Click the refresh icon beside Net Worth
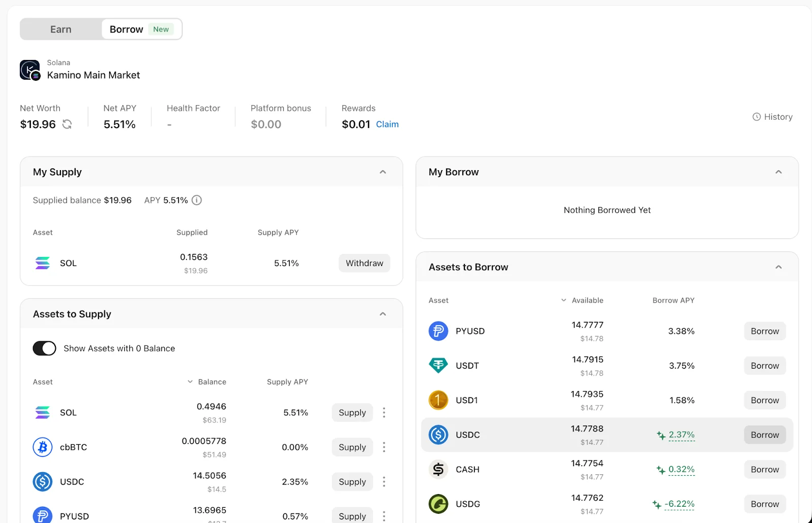Viewport: 812px width, 523px height. [x=67, y=124]
